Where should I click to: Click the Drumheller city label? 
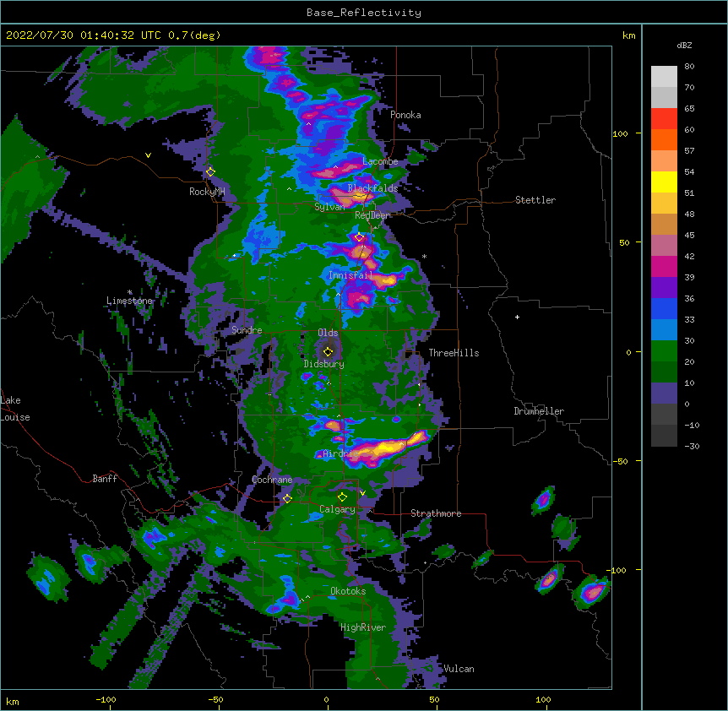pos(539,411)
